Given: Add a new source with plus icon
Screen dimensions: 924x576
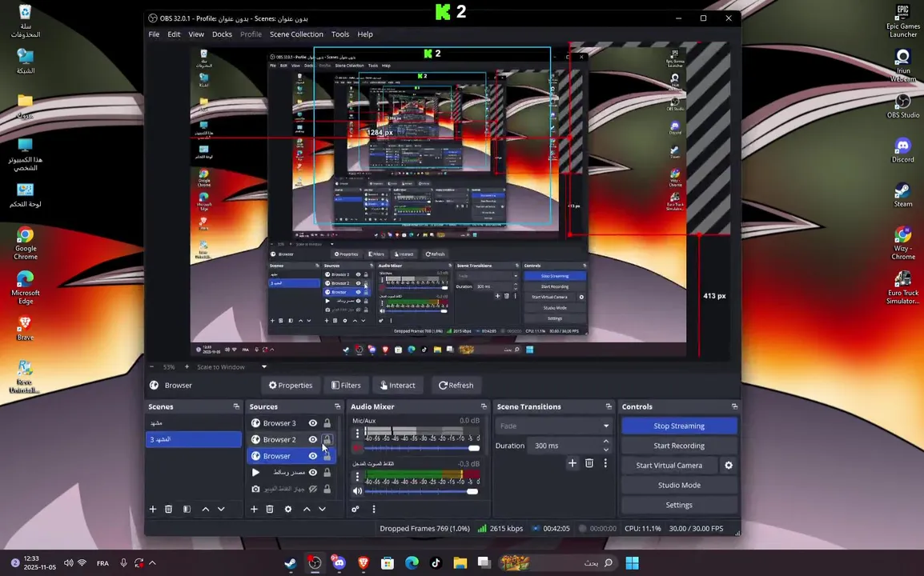Looking at the screenshot, I should coord(254,509).
